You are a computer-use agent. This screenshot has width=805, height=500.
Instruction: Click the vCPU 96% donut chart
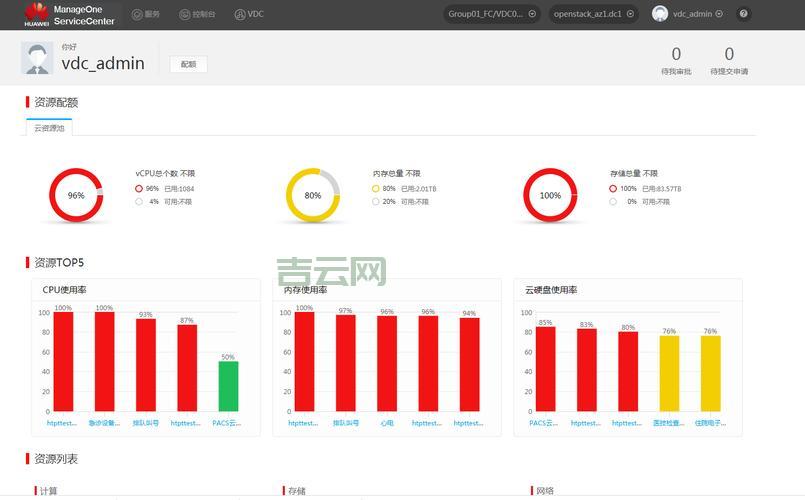click(x=76, y=195)
